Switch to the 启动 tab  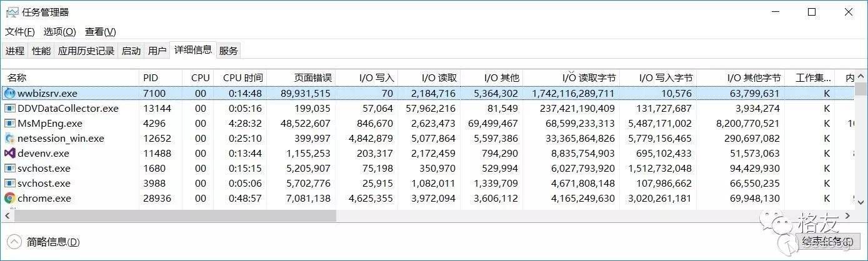(x=131, y=51)
